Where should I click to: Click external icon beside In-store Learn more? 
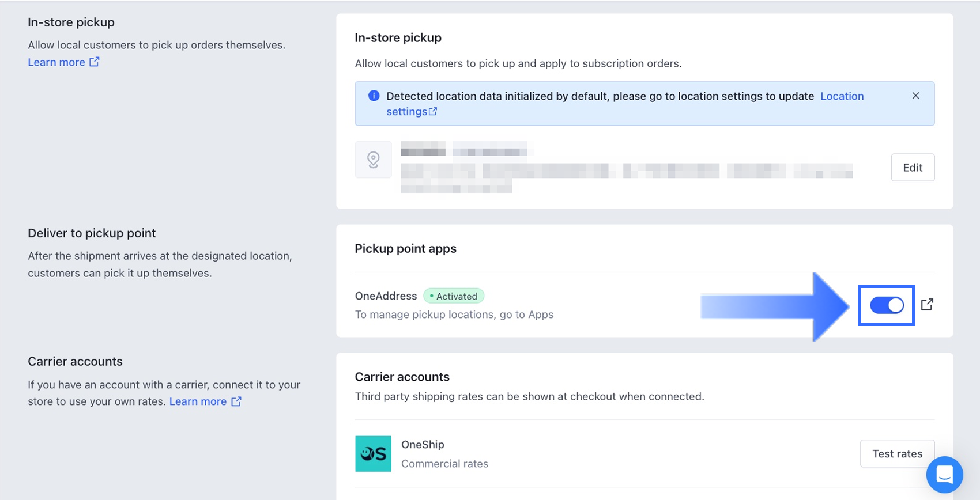pyautogui.click(x=95, y=62)
